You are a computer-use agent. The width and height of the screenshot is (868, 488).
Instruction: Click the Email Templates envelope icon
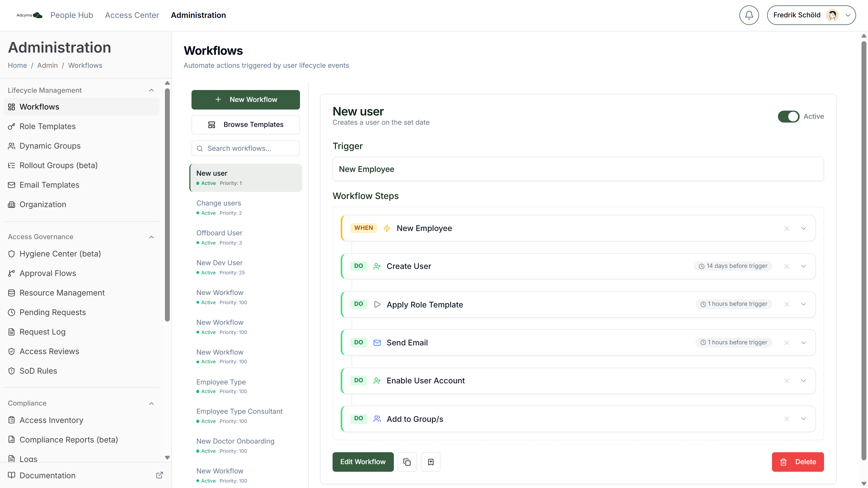tap(11, 185)
